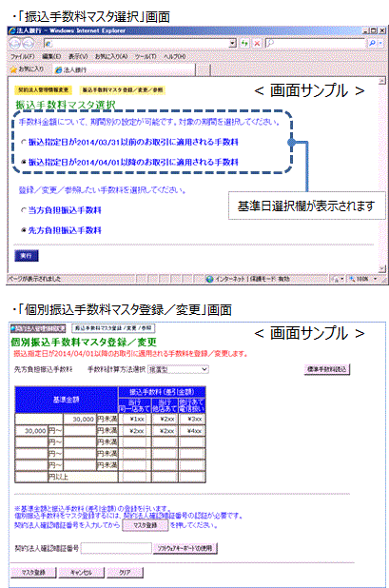
Task: Click 振込手数料マスタ登録/変更/参照 tab in registration screen
Action: coord(113,328)
